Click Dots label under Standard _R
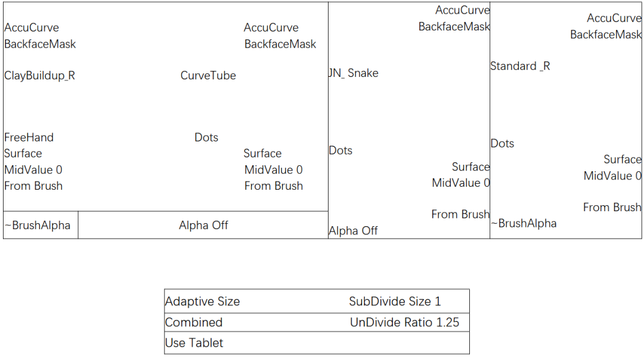Screen dimensions: 644x361 click(502, 143)
